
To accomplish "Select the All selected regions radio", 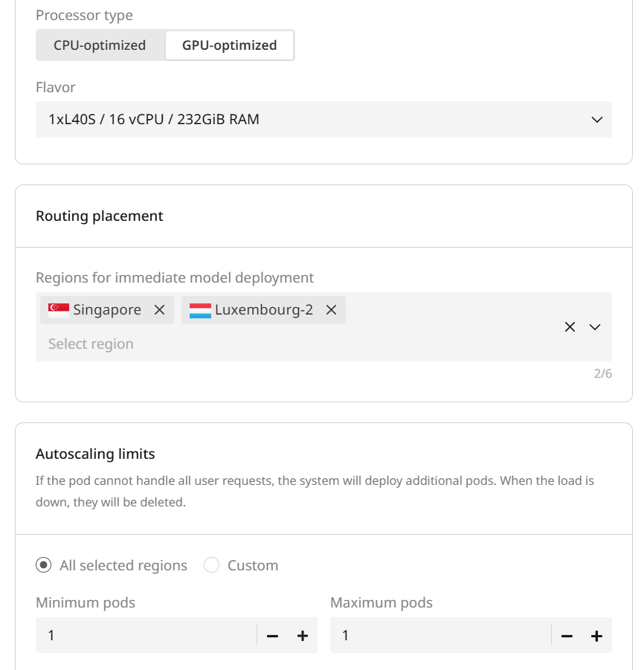I will (x=44, y=565).
